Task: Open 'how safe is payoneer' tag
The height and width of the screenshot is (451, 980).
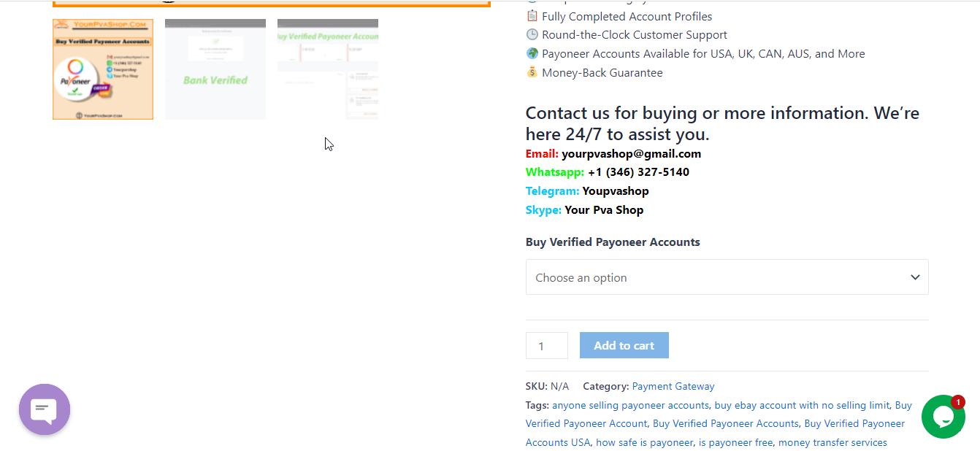Action: [644, 442]
